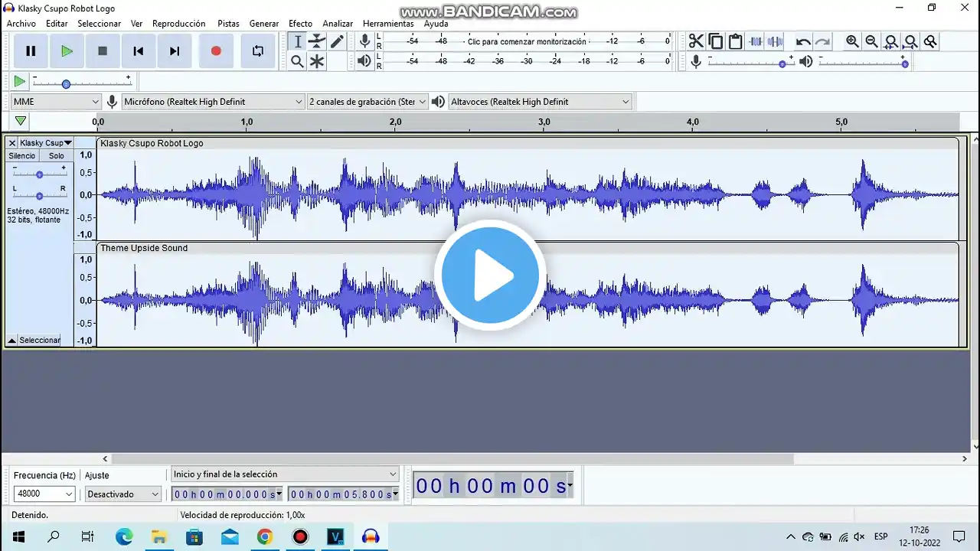Expand the Ajuste Desactivado dropdown

[x=122, y=494]
